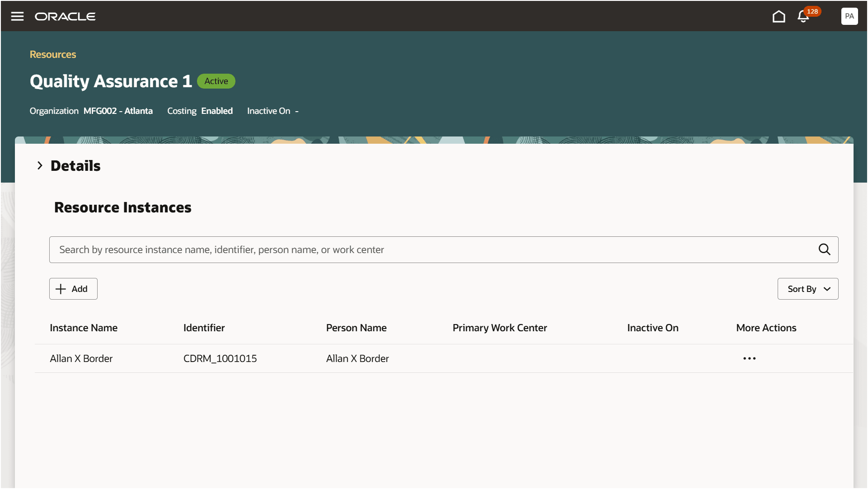The width and height of the screenshot is (868, 489).
Task: Click the Oracle logo
Action: point(65,16)
